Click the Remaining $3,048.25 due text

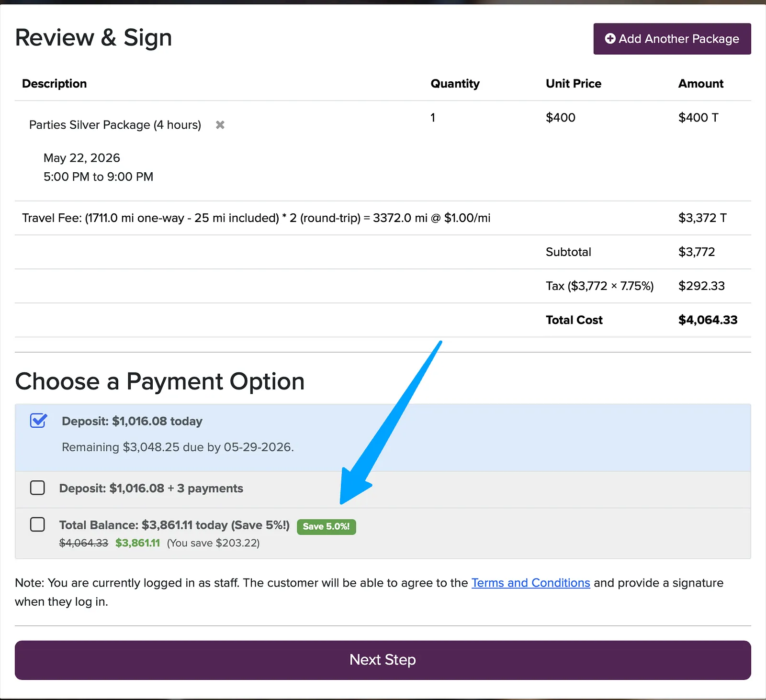(178, 447)
